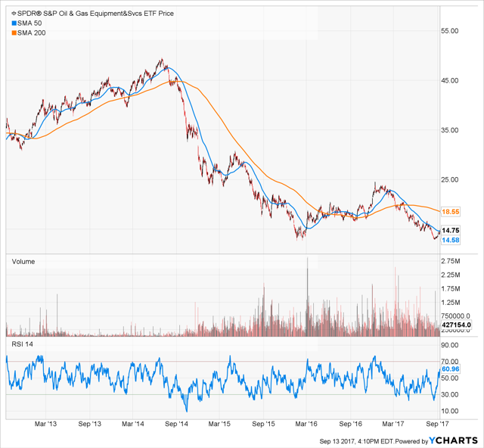Click the Mar '17 date axis label
Image resolution: width=484 pixels, height=448 pixels.
coord(393,424)
